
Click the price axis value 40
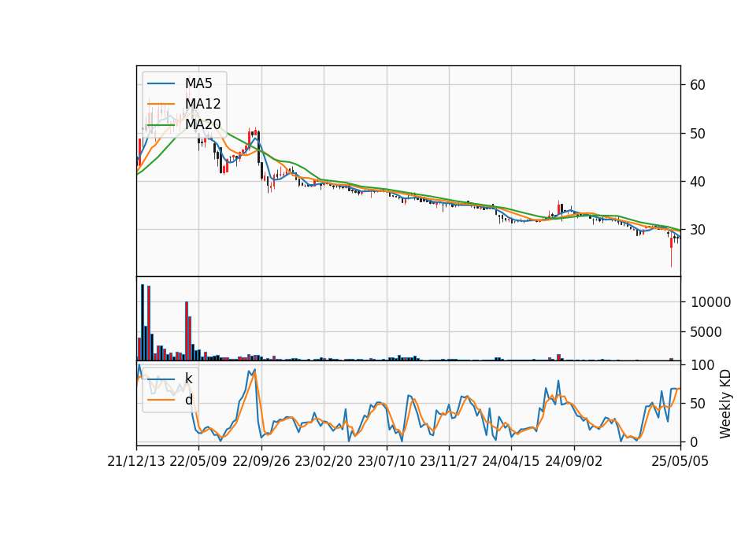pos(698,182)
